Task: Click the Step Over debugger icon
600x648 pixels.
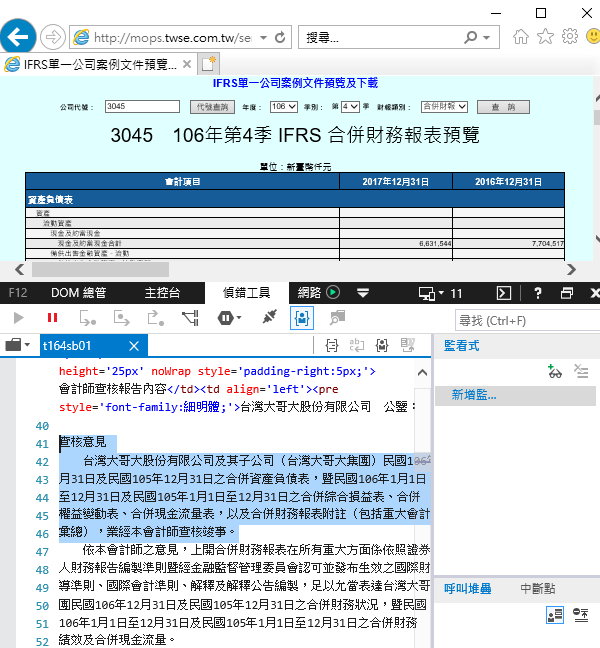Action: 121,318
